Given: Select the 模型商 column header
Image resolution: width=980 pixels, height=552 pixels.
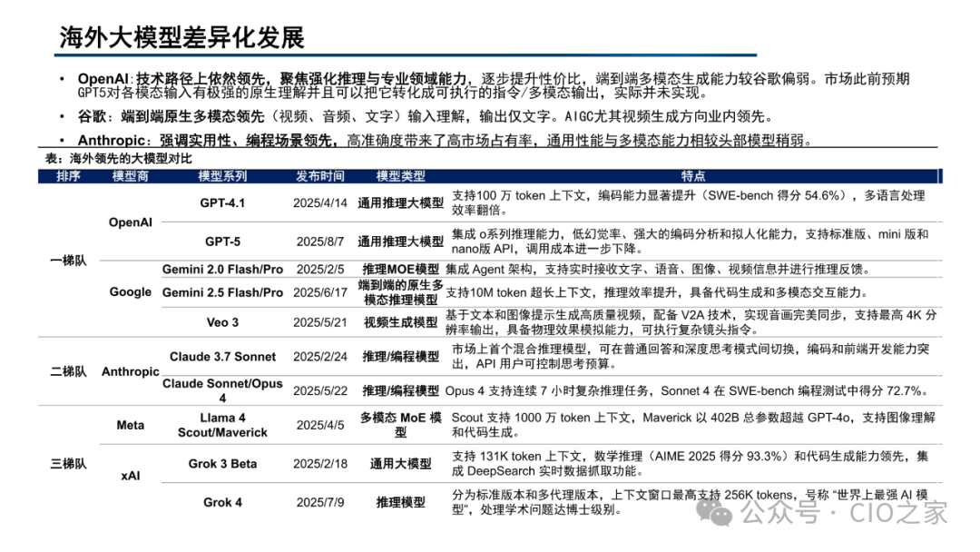Looking at the screenshot, I should coord(130,176).
